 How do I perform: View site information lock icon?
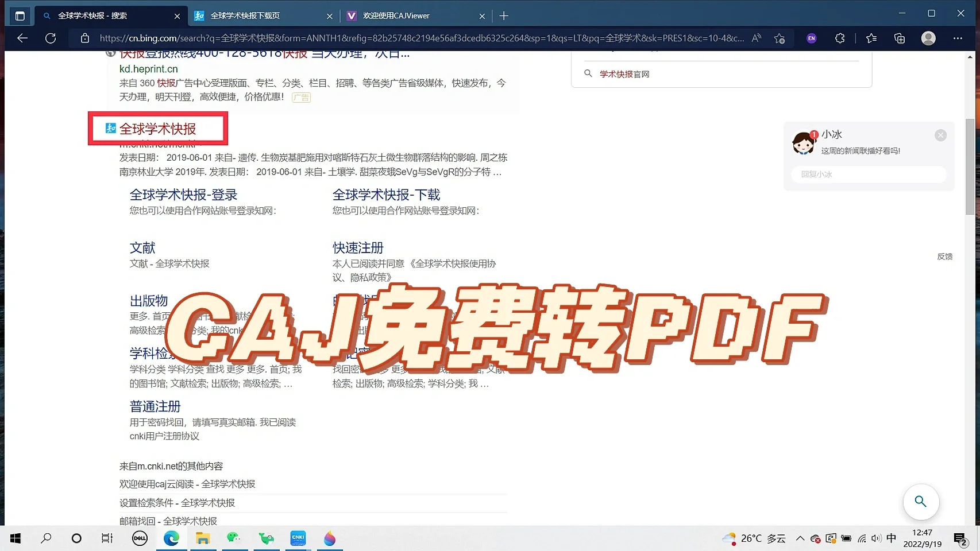click(x=85, y=38)
